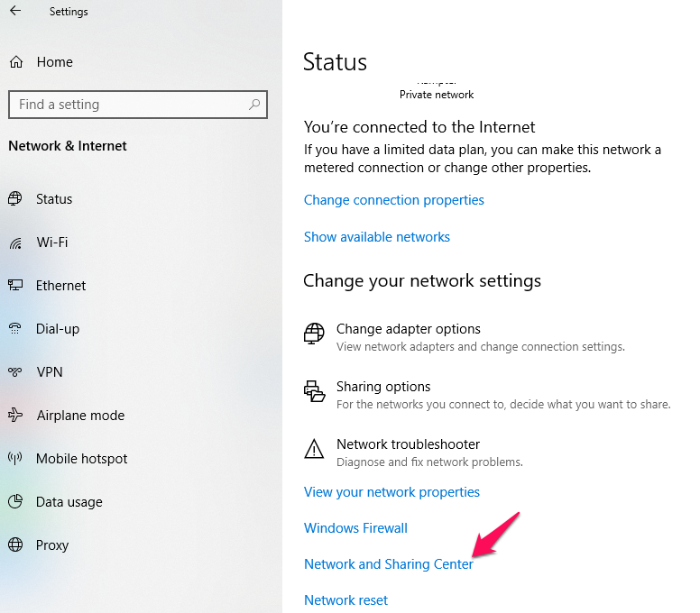Click the Data usage pie icon
This screenshot has width=700, height=613.
(15, 502)
